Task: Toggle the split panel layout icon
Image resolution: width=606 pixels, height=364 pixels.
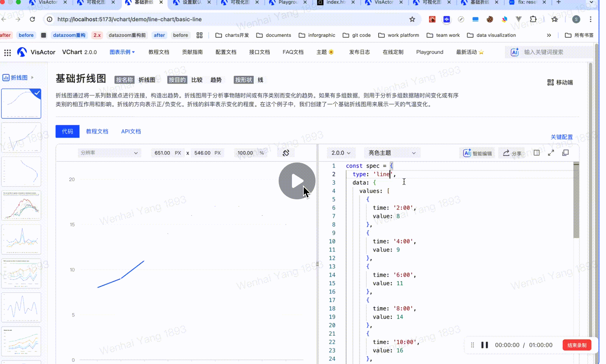Action: click(537, 153)
